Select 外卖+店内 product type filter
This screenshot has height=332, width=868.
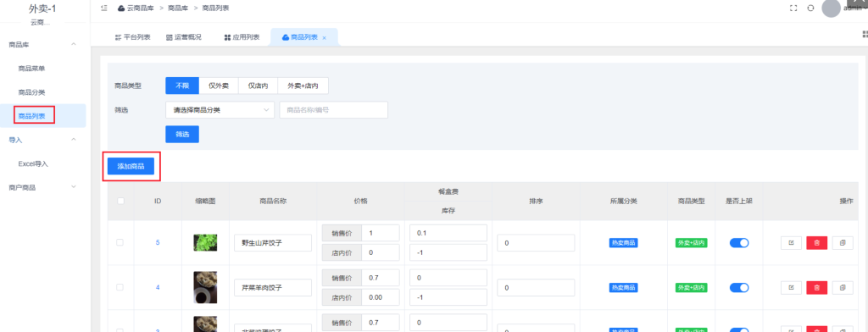pyautogui.click(x=303, y=86)
